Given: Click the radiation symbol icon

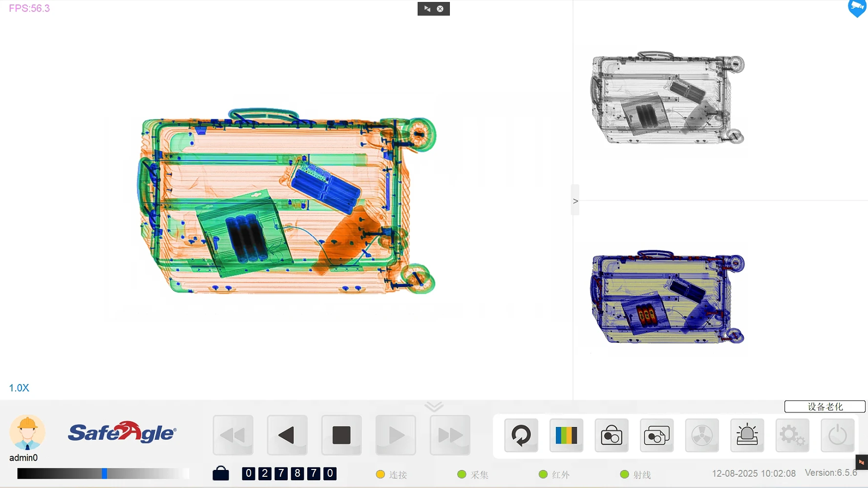Looking at the screenshot, I should [x=702, y=435].
